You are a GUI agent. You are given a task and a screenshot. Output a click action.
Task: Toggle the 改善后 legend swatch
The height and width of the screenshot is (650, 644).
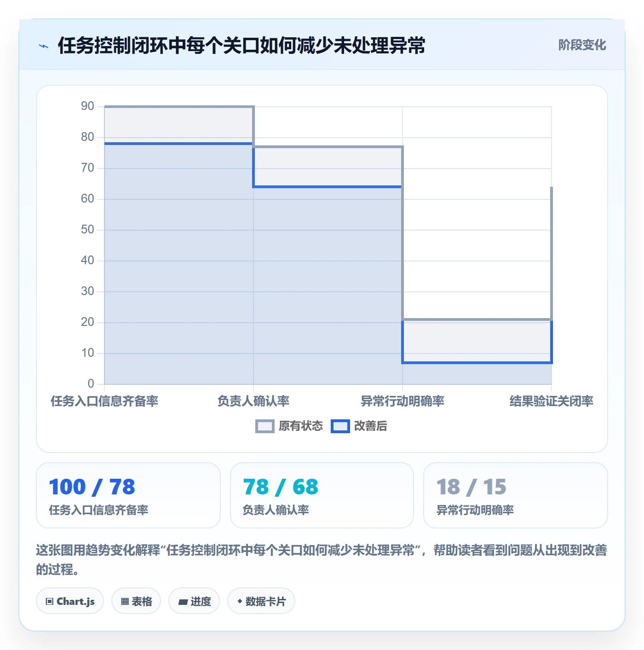340,426
